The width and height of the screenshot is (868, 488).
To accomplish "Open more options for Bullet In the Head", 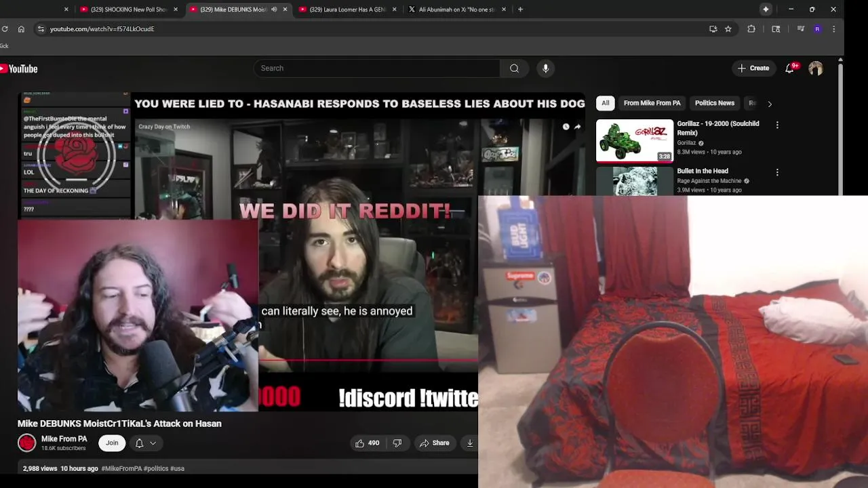I will pyautogui.click(x=777, y=172).
